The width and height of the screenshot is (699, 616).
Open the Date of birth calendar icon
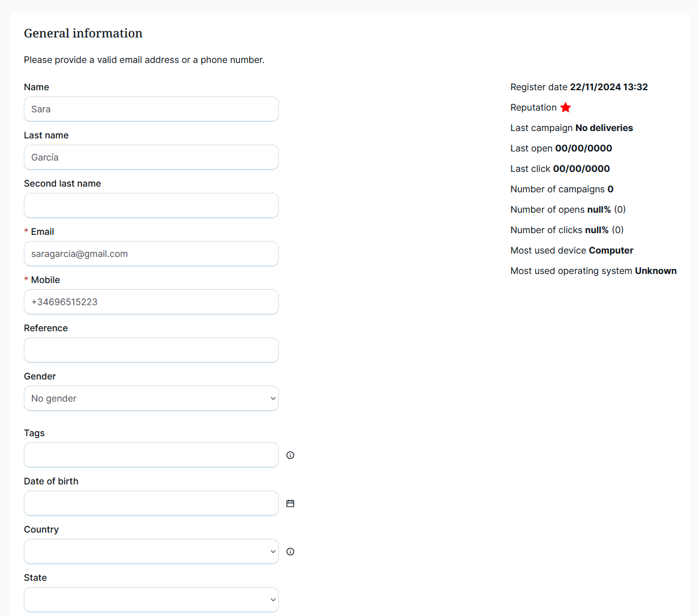[290, 503]
